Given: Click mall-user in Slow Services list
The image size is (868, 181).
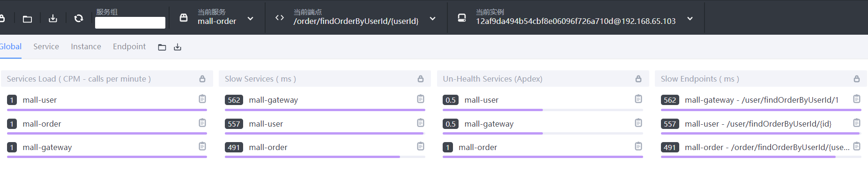Looking at the screenshot, I should coord(266,124).
